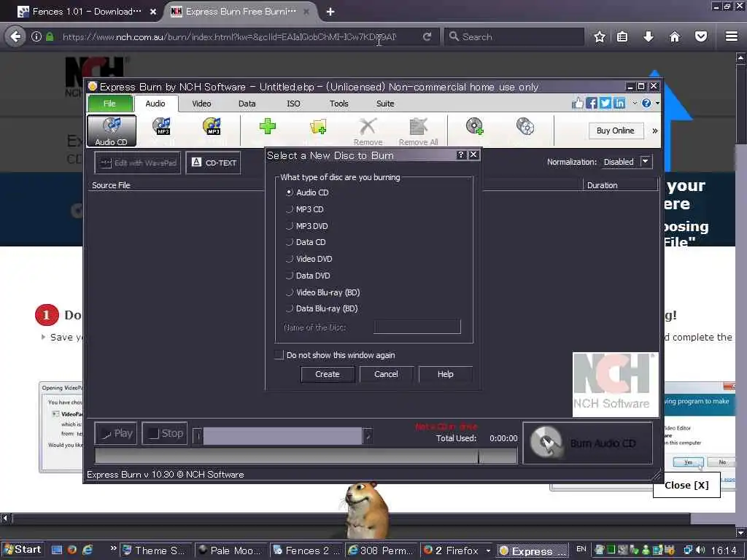Select the Data DVD radio button

pos(289,275)
